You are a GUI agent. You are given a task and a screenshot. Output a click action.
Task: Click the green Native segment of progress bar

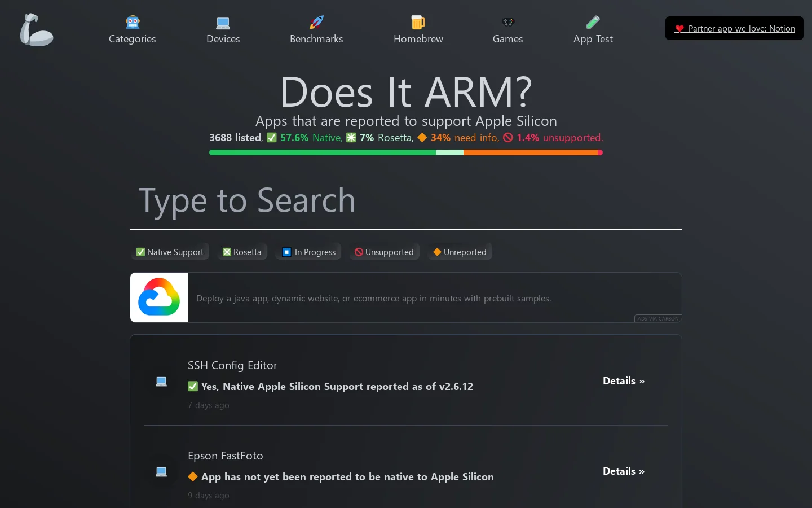323,152
